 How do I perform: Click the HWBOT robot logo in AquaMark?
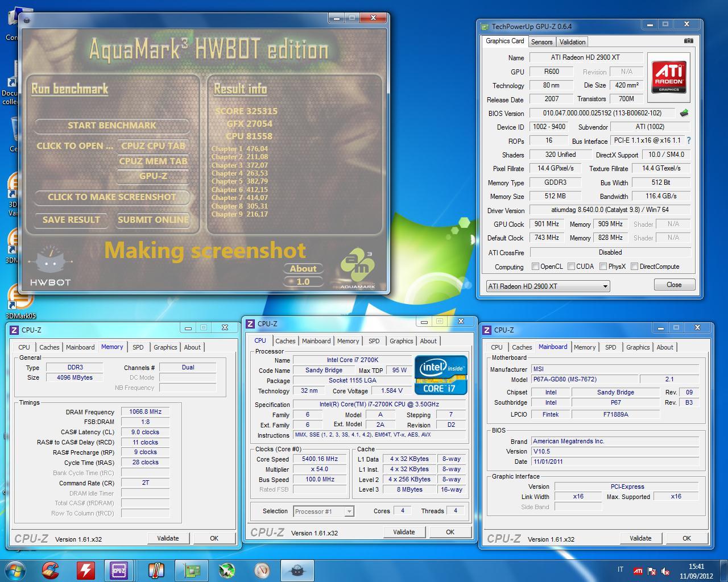50,266
